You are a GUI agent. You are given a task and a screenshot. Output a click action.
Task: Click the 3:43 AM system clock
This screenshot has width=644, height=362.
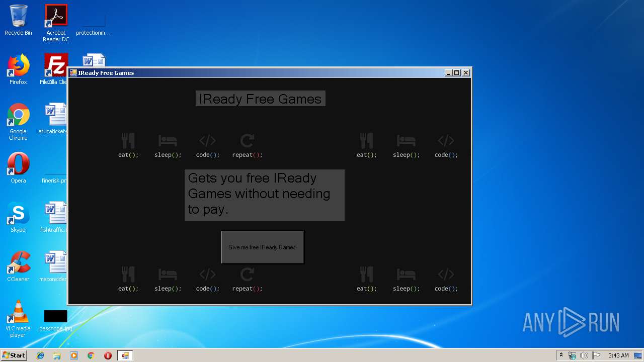click(618, 355)
